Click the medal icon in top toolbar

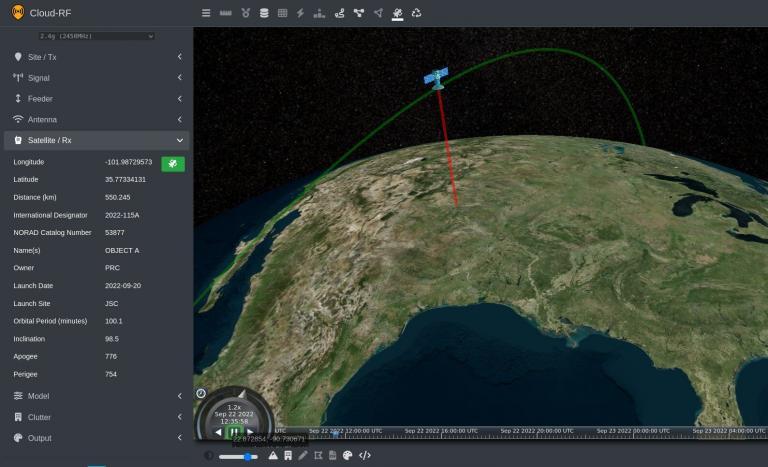click(245, 13)
